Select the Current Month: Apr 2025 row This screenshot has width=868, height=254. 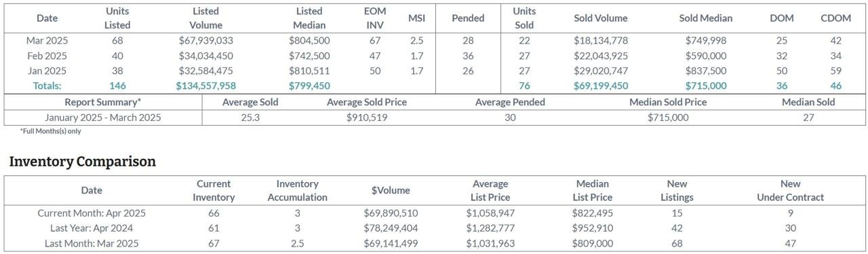[x=435, y=213]
